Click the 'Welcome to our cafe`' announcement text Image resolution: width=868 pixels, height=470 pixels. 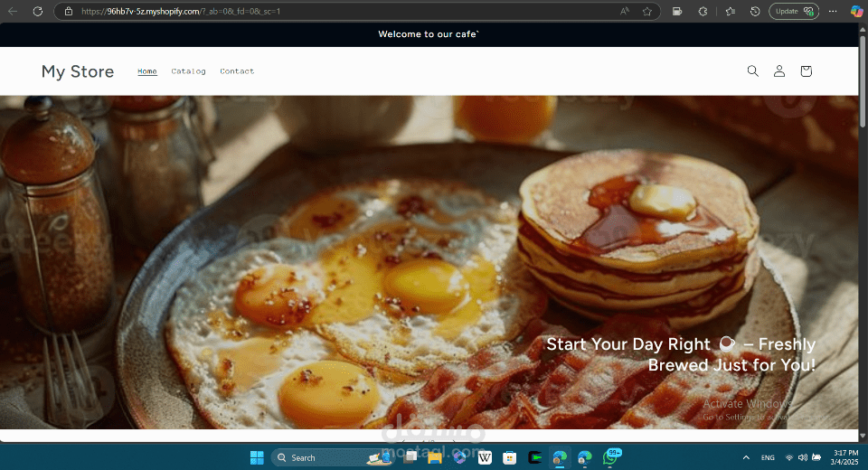click(429, 34)
